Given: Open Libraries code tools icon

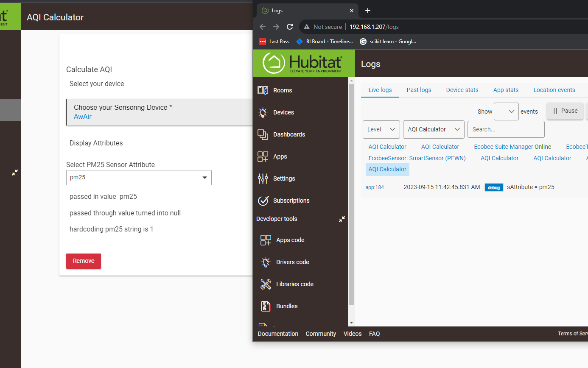Looking at the screenshot, I should coord(266,284).
